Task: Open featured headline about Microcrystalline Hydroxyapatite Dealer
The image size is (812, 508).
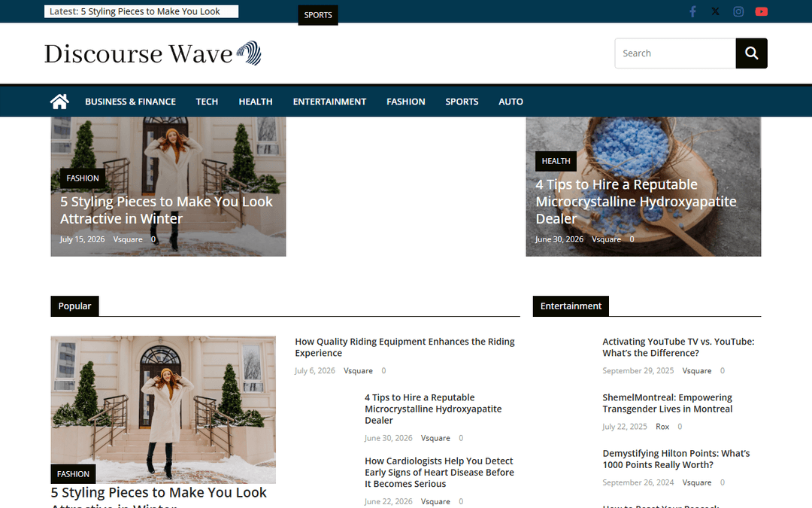Action: [x=636, y=202]
